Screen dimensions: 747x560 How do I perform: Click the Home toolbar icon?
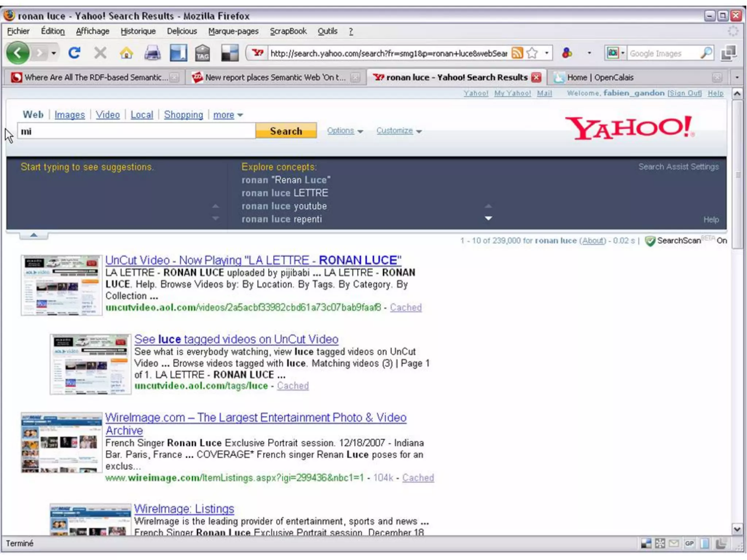click(x=126, y=53)
